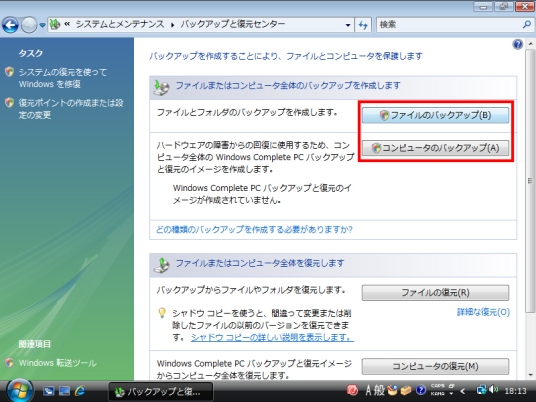Click the restore section header icon

161,265
